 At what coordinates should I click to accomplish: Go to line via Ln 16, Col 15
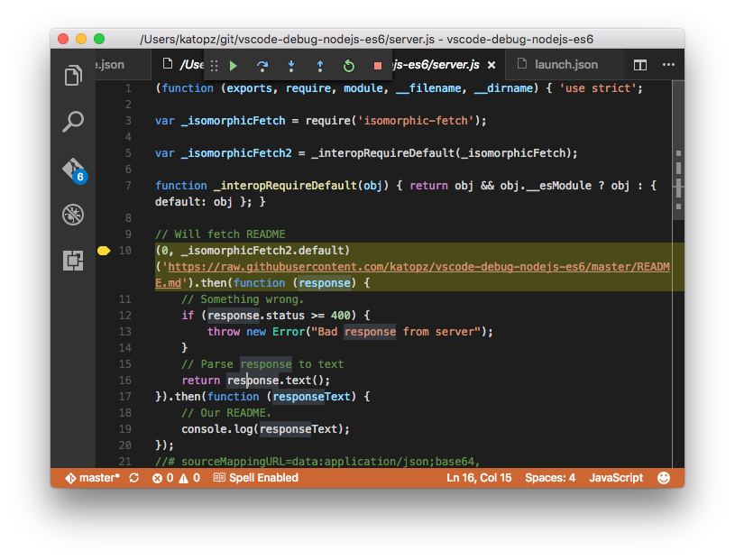(x=479, y=478)
